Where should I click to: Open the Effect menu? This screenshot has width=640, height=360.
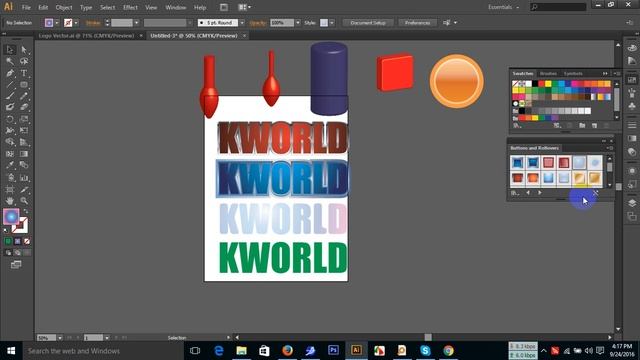tap(130, 7)
